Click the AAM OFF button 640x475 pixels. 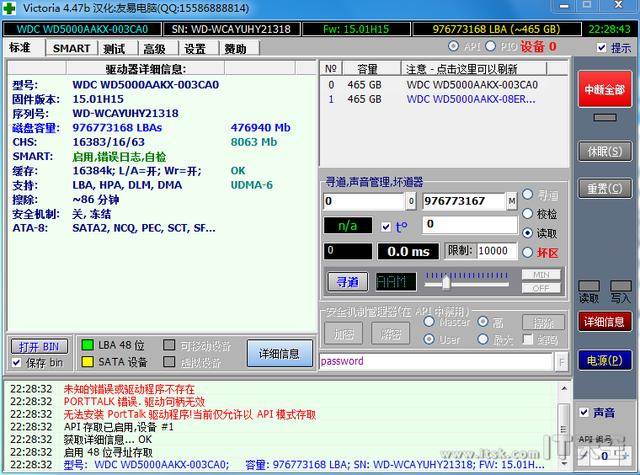click(541, 288)
